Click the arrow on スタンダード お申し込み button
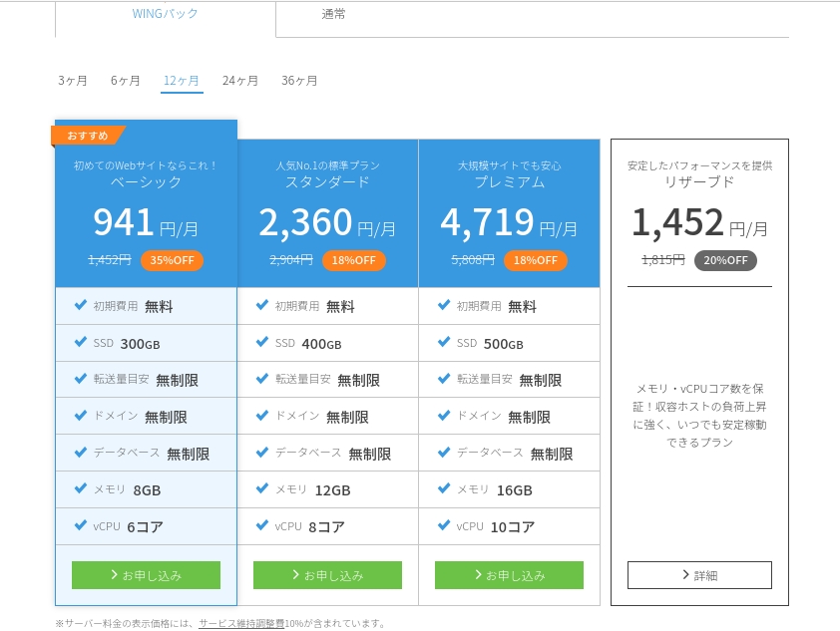This screenshot has width=840, height=631. pyautogui.click(x=298, y=575)
